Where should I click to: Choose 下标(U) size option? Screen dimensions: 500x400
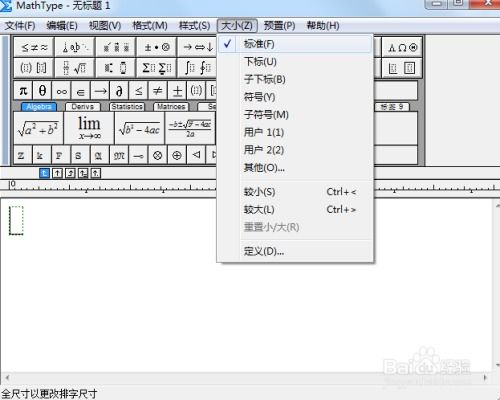[295, 62]
